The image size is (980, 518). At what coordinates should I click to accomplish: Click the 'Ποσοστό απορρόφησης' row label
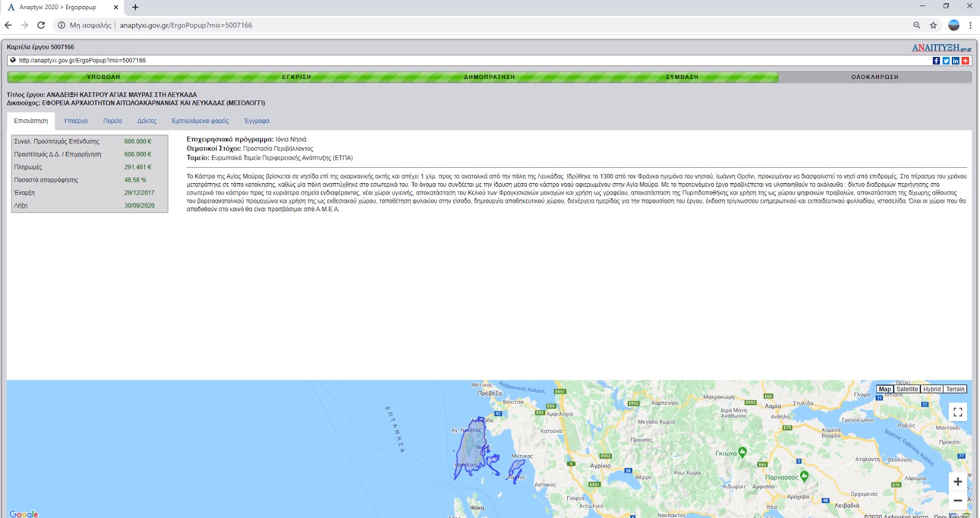coord(46,180)
